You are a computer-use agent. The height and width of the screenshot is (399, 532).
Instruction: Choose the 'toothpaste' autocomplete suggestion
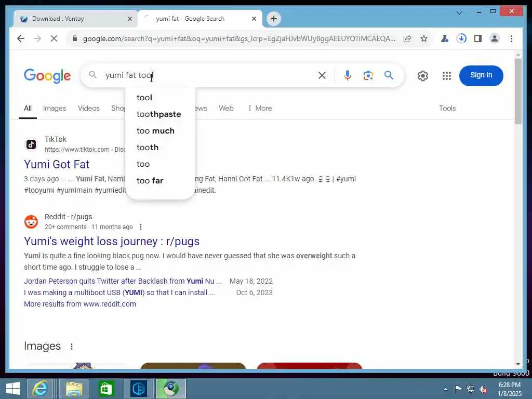pos(160,114)
